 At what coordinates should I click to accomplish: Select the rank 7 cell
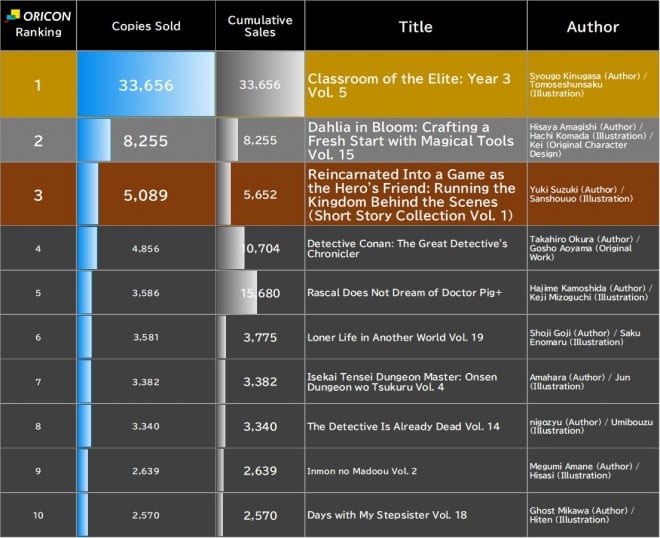[38, 382]
